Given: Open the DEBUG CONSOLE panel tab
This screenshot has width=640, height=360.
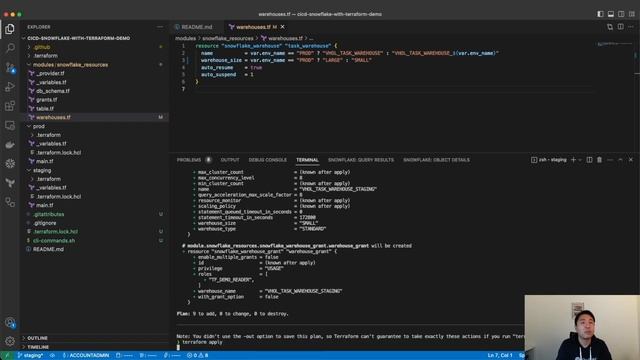Looking at the screenshot, I should tap(268, 160).
